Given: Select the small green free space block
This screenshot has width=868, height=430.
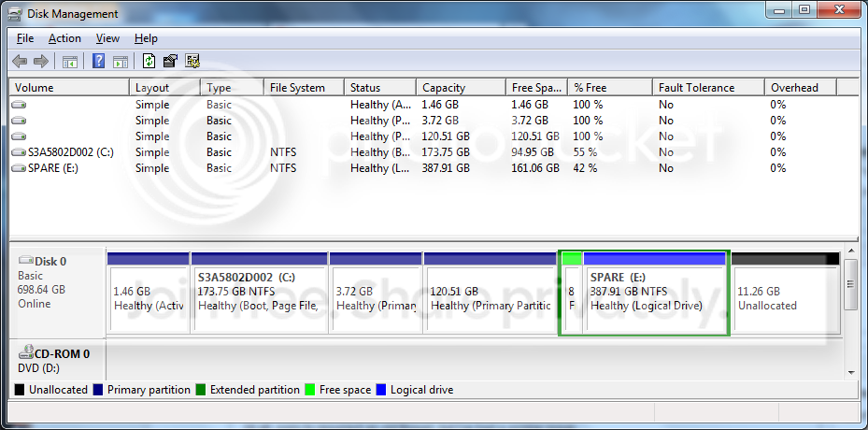Looking at the screenshot, I should [572, 294].
